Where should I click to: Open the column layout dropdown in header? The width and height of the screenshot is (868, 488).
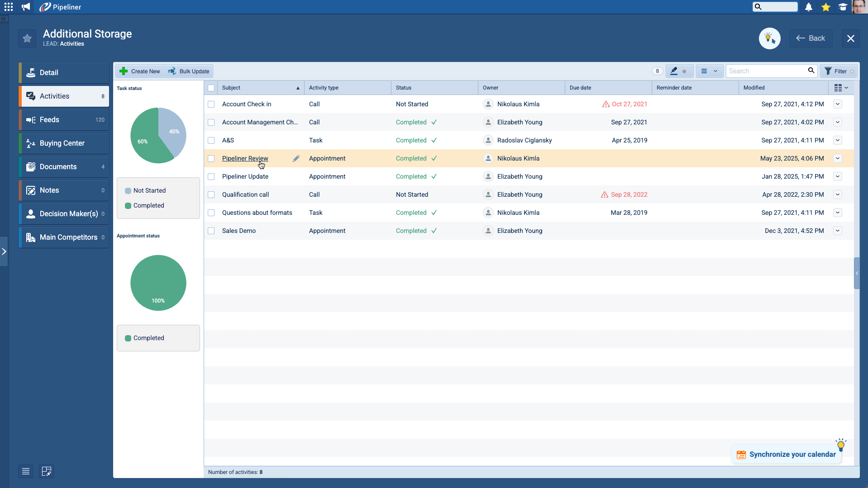(841, 88)
